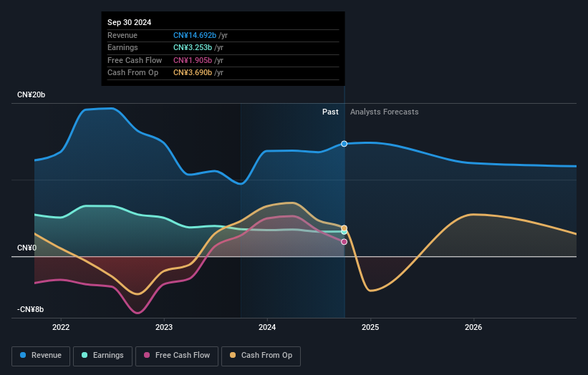Click the Past label on chart
This screenshot has width=588, height=375.
(330, 112)
